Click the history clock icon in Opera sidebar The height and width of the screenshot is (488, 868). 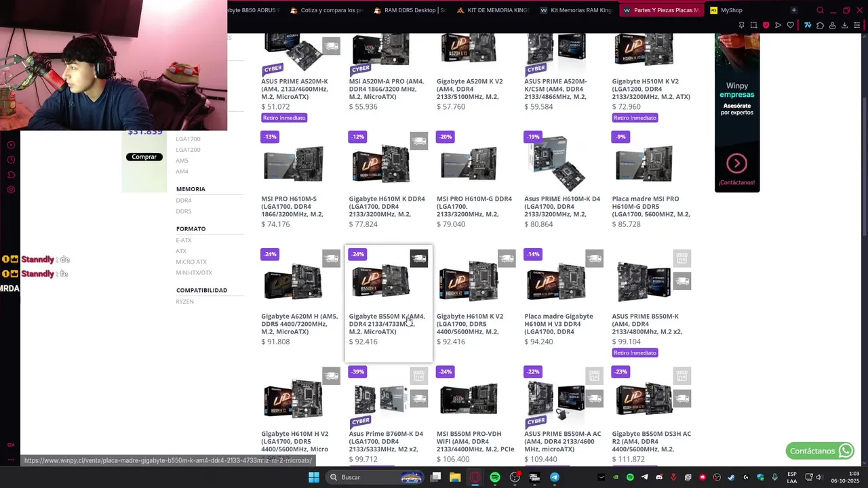pyautogui.click(x=11, y=160)
